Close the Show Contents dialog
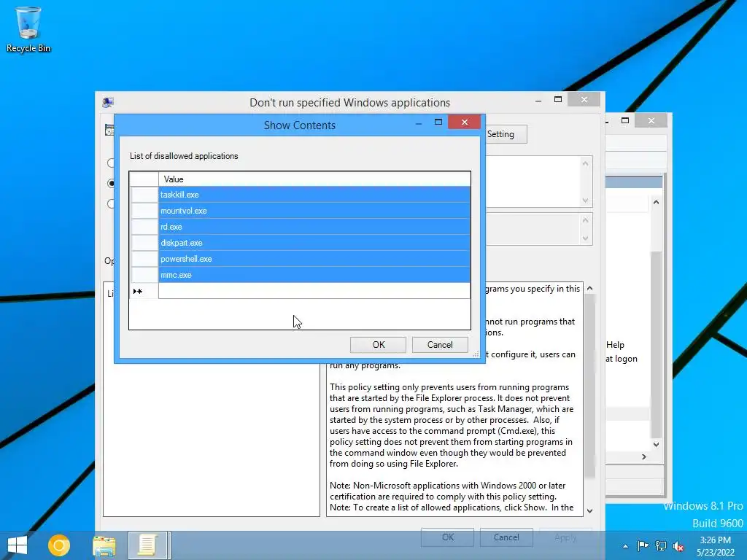Screen dimensions: 747x560 click(x=465, y=122)
